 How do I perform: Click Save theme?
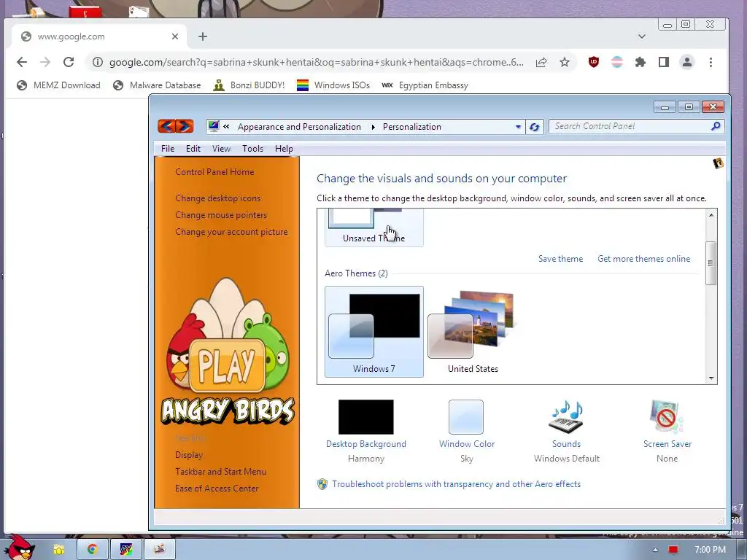click(x=560, y=259)
